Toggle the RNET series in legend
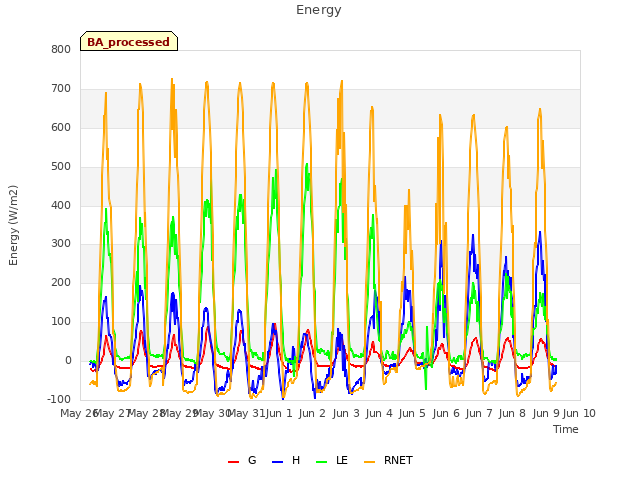This screenshot has width=640, height=480. tap(388, 460)
